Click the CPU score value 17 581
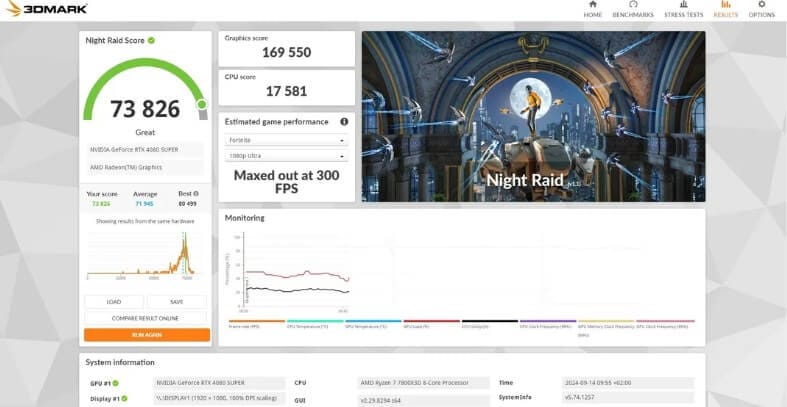Image resolution: width=787 pixels, height=407 pixels. click(x=287, y=91)
